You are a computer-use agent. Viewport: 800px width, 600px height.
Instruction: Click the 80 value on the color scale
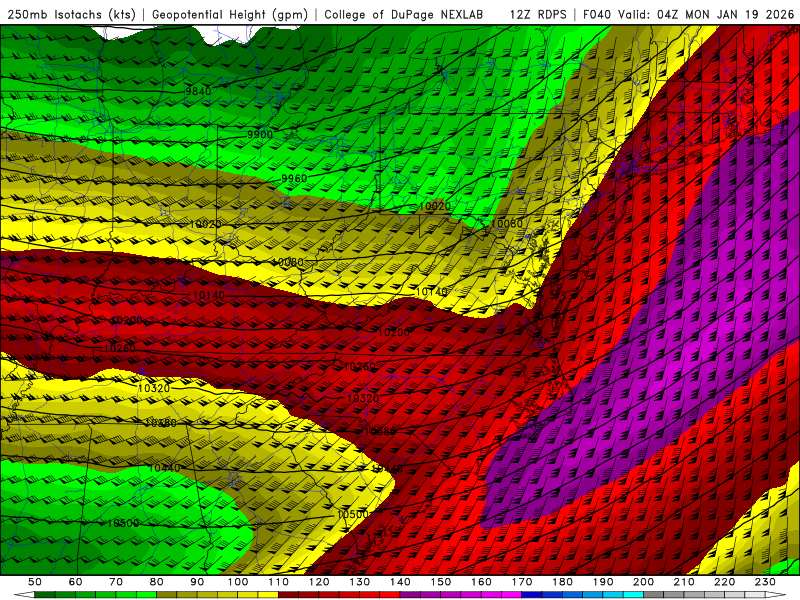[x=157, y=582]
